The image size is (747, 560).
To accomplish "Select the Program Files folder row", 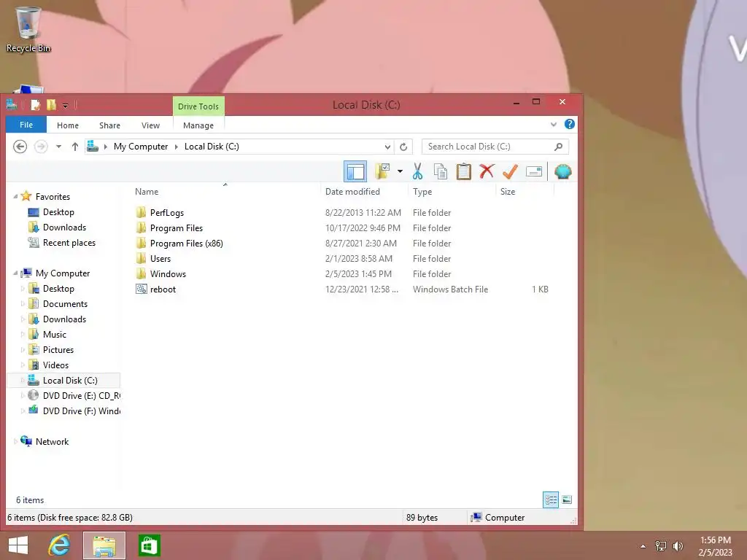I will tap(341, 228).
